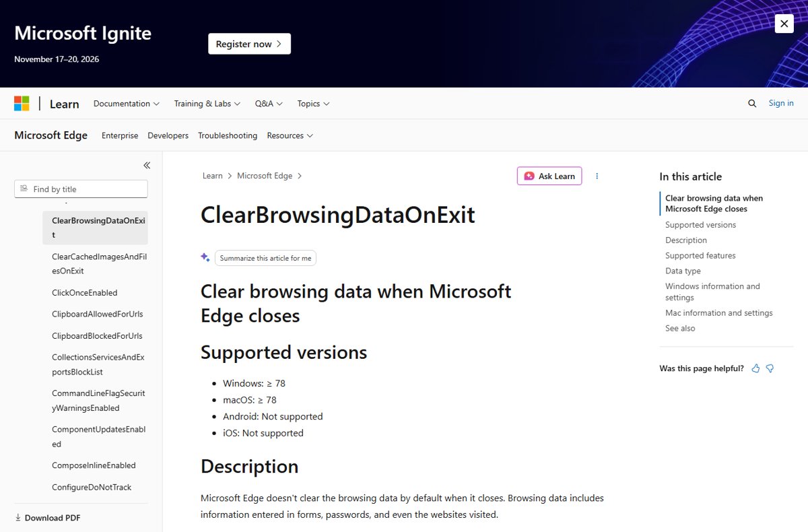Jump to the Description section link
This screenshot has height=532, width=808.
coord(686,240)
